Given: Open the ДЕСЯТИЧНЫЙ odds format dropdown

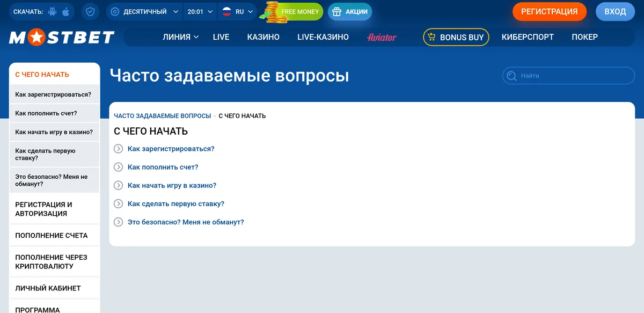Looking at the screenshot, I should point(144,12).
